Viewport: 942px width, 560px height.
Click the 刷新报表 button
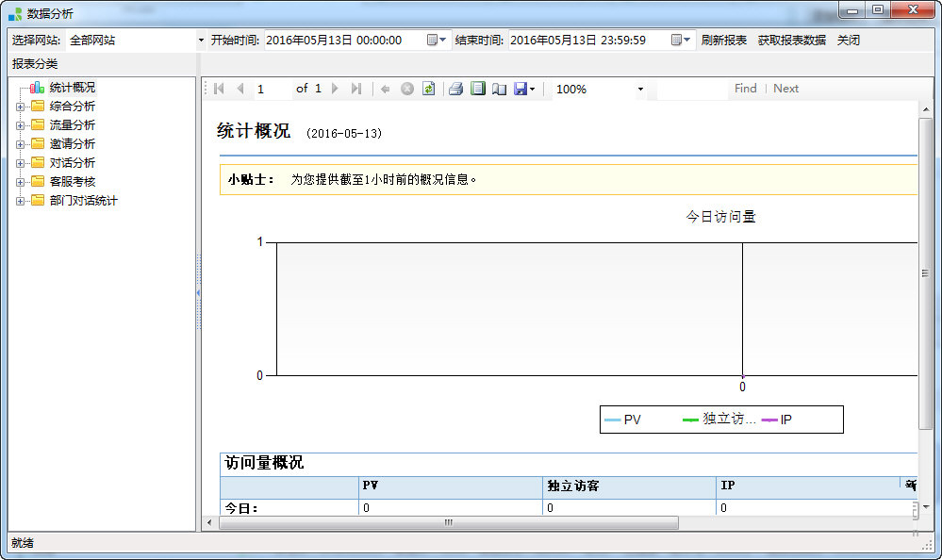(723, 41)
